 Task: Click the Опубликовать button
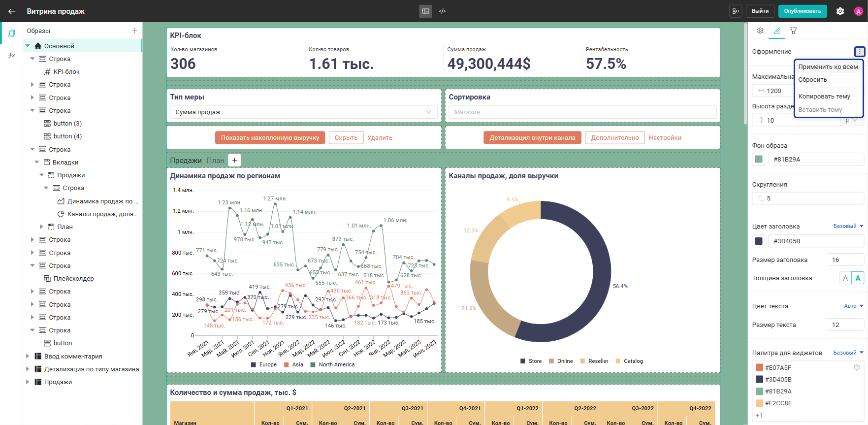(x=803, y=11)
